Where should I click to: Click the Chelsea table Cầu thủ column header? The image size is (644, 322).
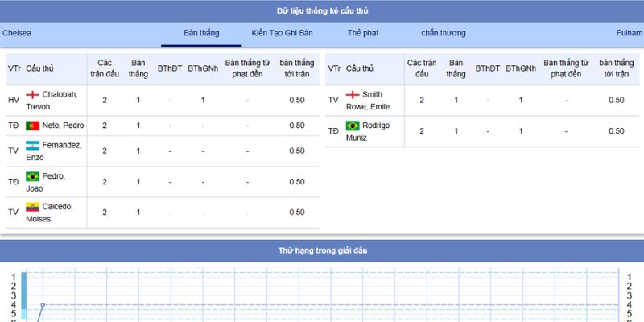[40, 68]
